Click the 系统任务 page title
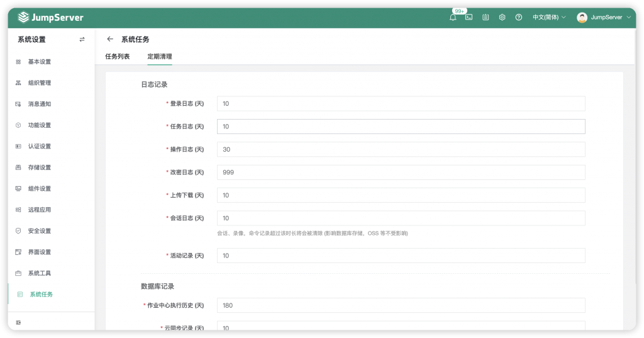The height and width of the screenshot is (338, 644). [135, 40]
